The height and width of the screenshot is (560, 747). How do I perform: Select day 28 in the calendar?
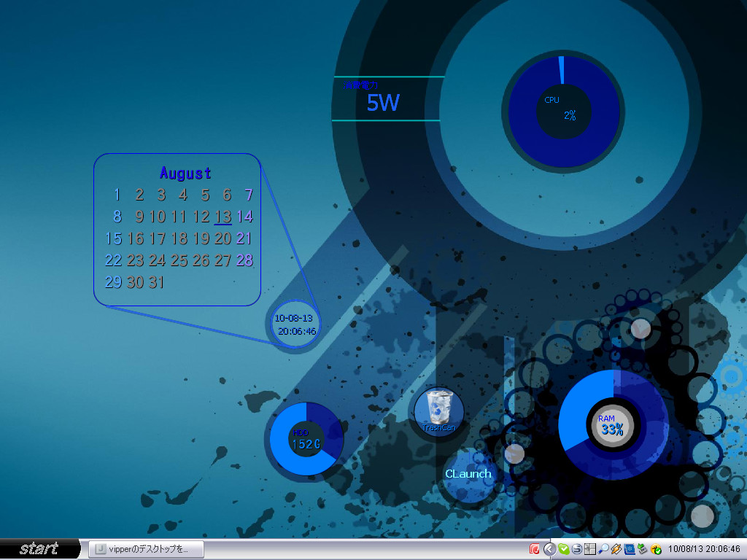(245, 260)
